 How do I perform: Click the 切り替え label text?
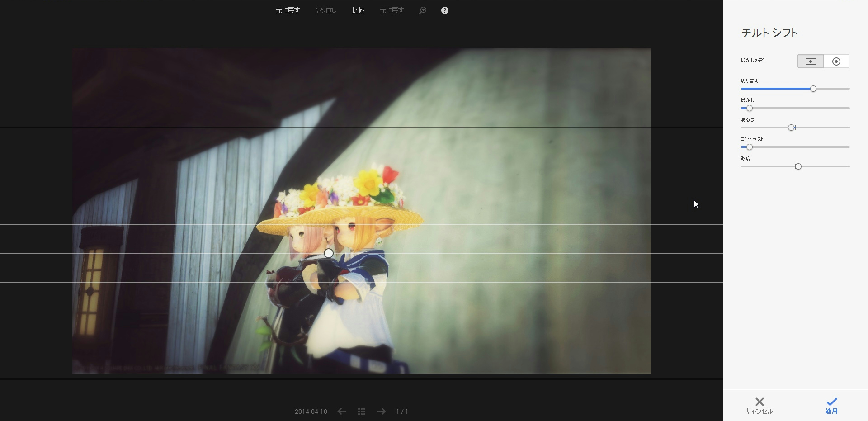750,80
